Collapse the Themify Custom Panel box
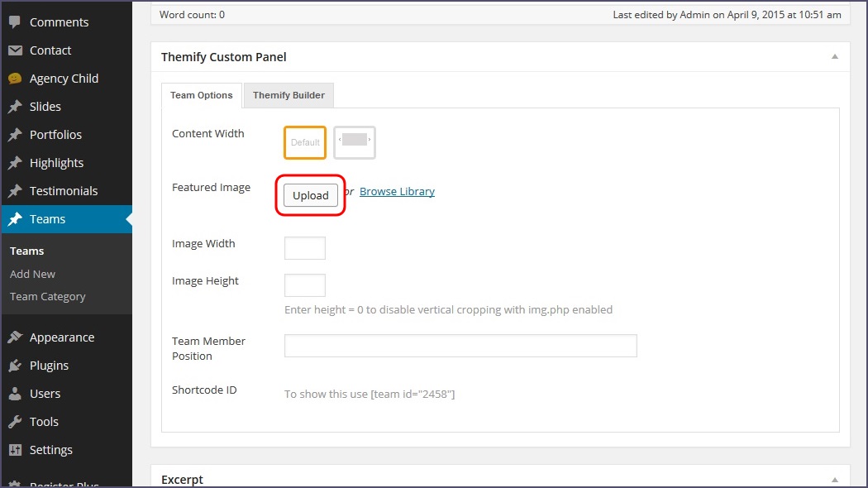868x488 pixels. [x=834, y=57]
